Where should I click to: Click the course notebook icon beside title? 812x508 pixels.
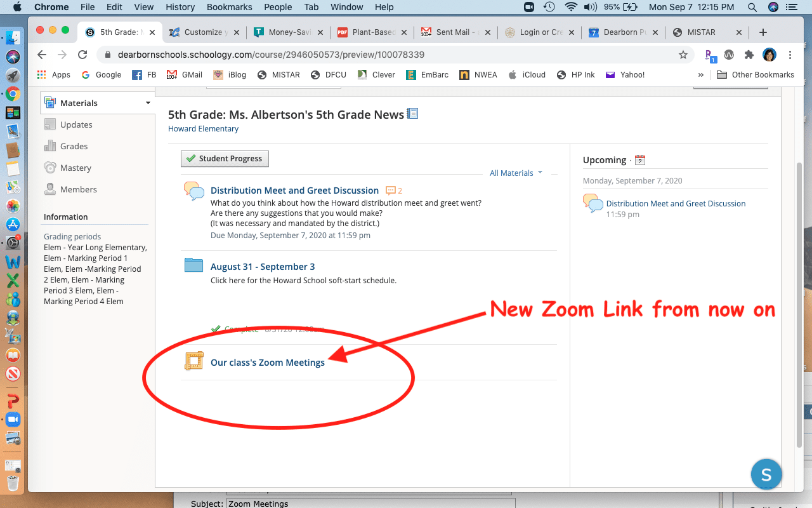tap(412, 114)
